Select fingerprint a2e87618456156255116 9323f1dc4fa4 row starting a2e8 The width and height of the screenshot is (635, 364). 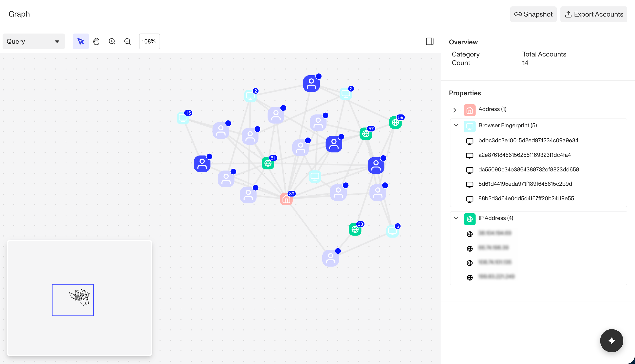[524, 155]
